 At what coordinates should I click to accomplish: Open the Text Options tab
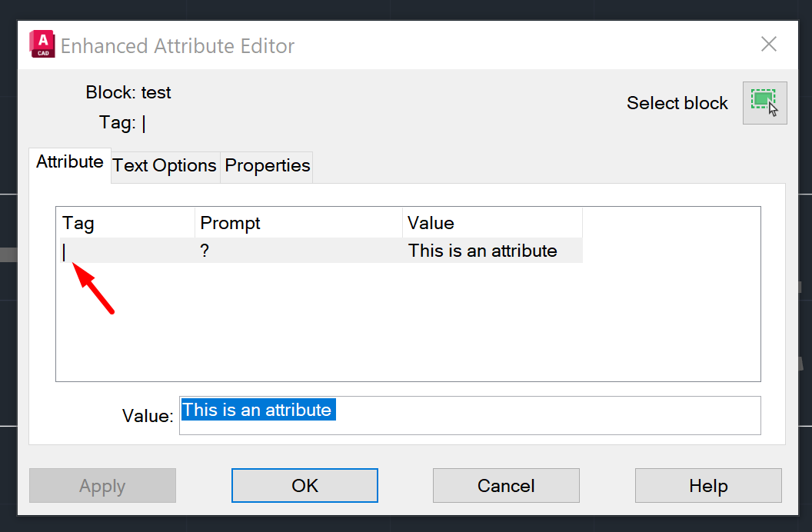[165, 166]
